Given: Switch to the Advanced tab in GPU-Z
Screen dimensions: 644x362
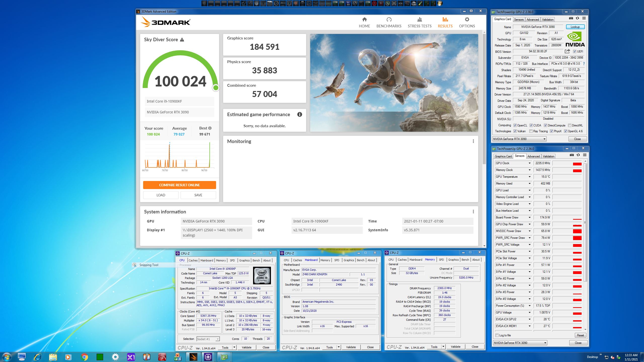Looking at the screenshot, I should pyautogui.click(x=533, y=20).
